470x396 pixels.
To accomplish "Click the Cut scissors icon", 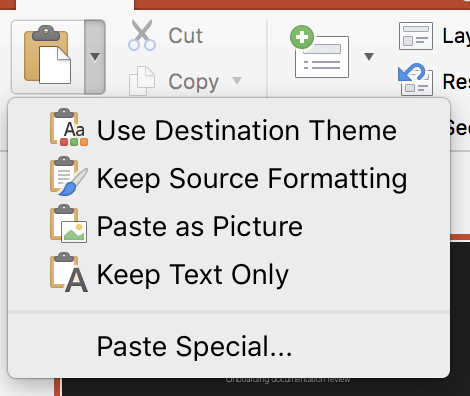I will click(x=142, y=35).
